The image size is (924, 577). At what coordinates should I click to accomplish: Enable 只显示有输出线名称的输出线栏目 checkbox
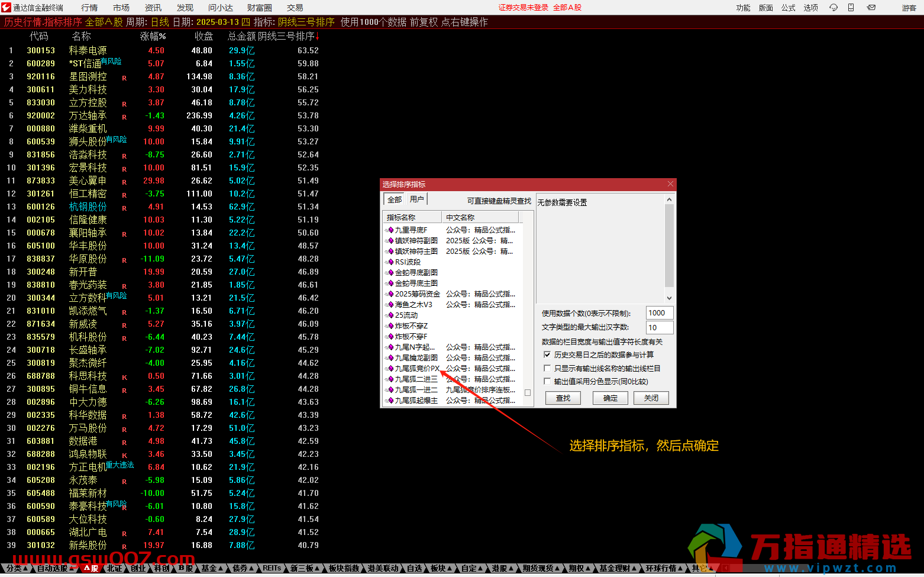tap(547, 368)
